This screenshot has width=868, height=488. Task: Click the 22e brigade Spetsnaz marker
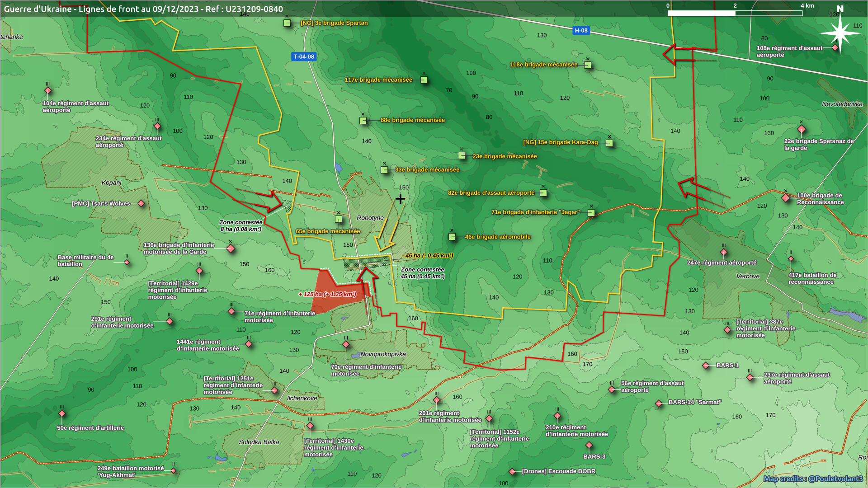pyautogui.click(x=802, y=130)
